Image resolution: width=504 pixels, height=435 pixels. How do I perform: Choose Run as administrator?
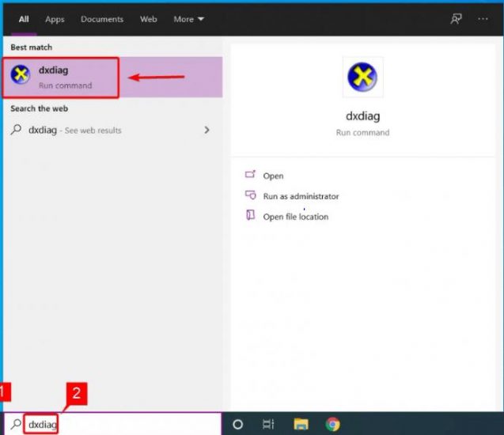tap(301, 196)
